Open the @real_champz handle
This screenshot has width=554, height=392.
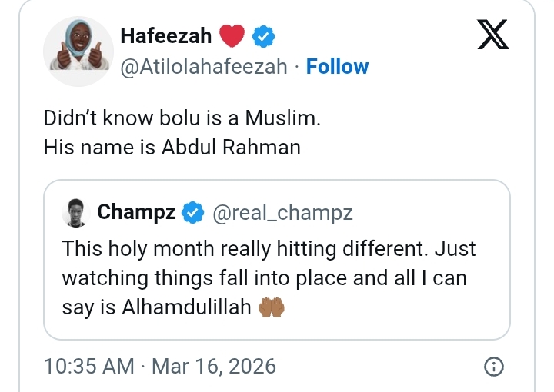pyautogui.click(x=282, y=213)
